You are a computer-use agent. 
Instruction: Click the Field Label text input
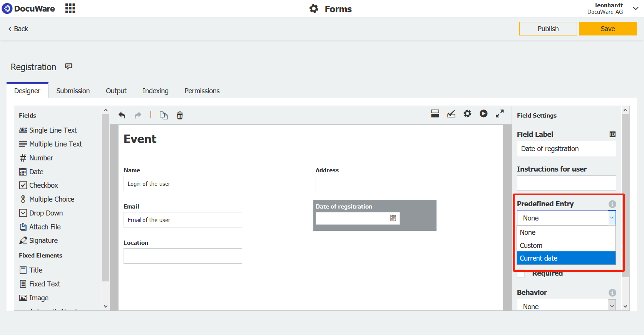click(x=566, y=149)
